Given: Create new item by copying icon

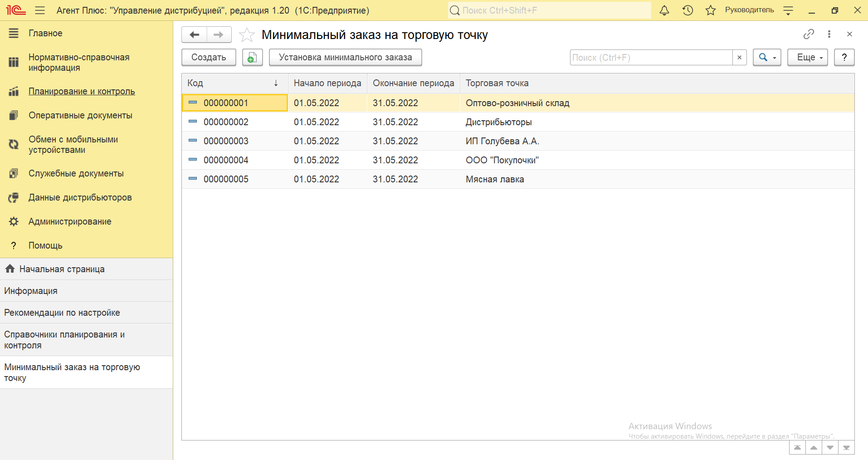Looking at the screenshot, I should pos(252,58).
